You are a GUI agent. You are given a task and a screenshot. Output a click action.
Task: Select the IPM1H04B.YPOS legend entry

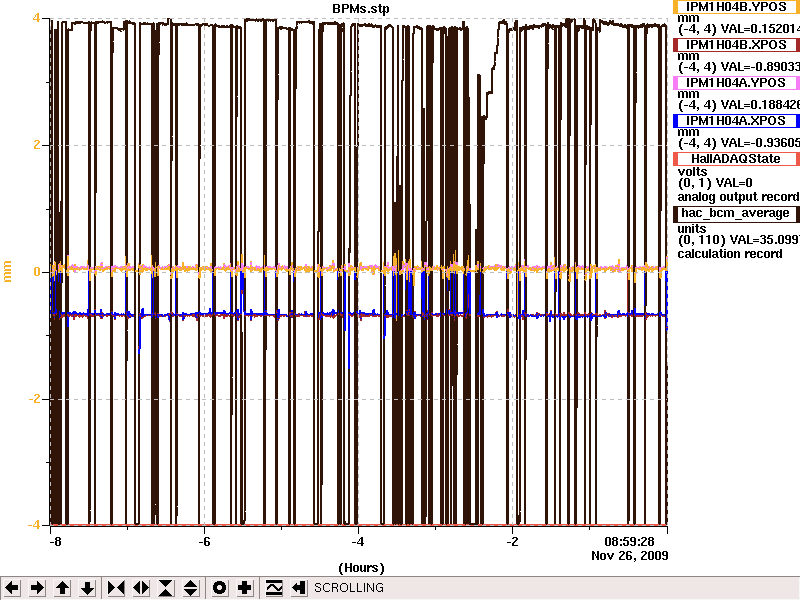coord(736,7)
